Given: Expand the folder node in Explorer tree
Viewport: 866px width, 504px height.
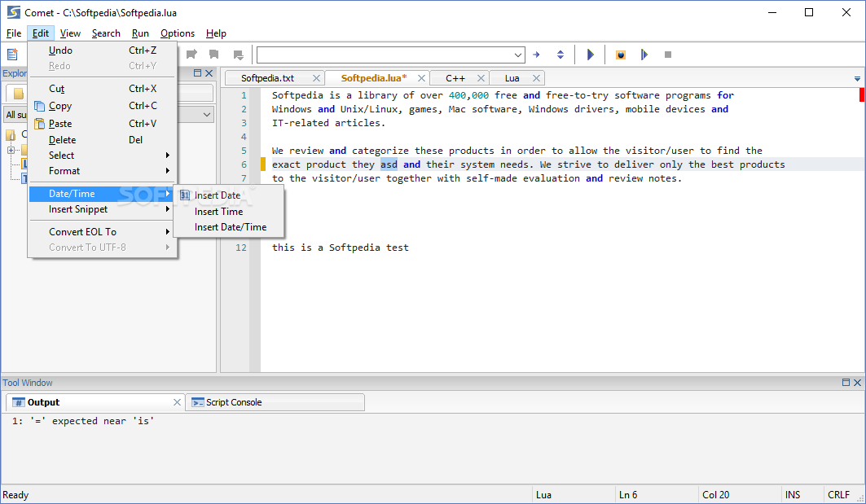Looking at the screenshot, I should point(11,150).
